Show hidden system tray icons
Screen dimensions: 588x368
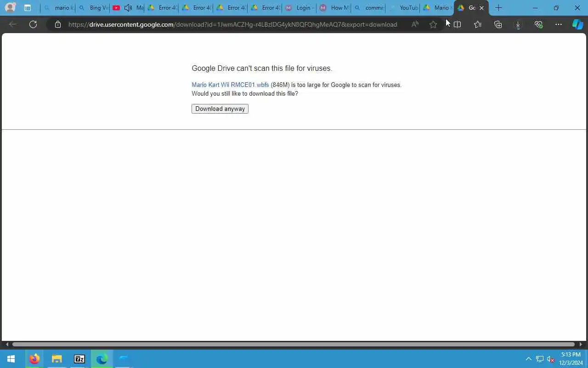tap(528, 359)
